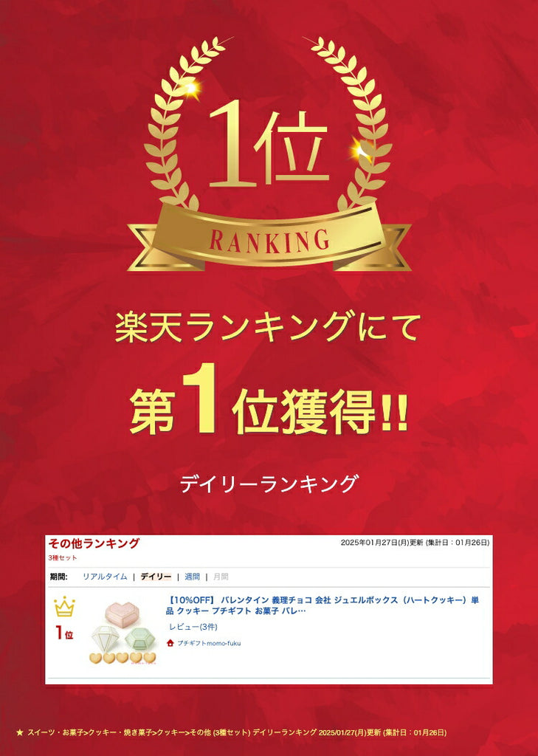This screenshot has width=538, height=756.
Task: Open the レビュー(3件) reviews link
Action: point(193,627)
